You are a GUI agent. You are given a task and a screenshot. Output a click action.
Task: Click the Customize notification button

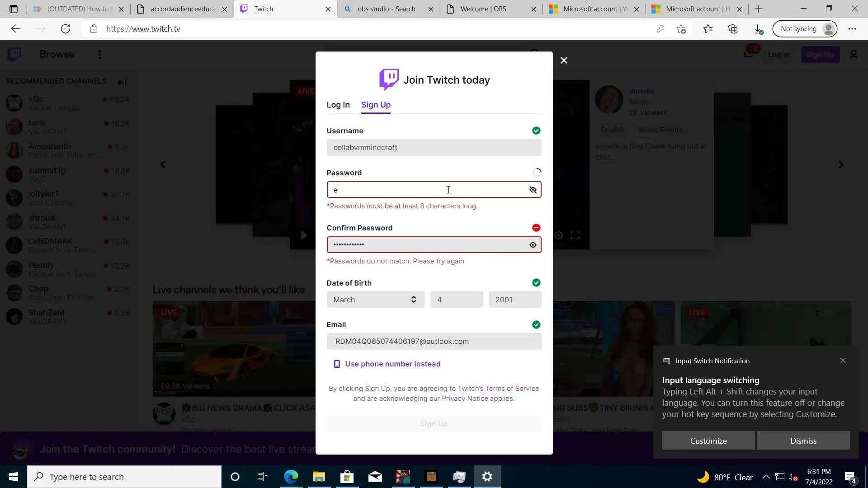click(708, 441)
